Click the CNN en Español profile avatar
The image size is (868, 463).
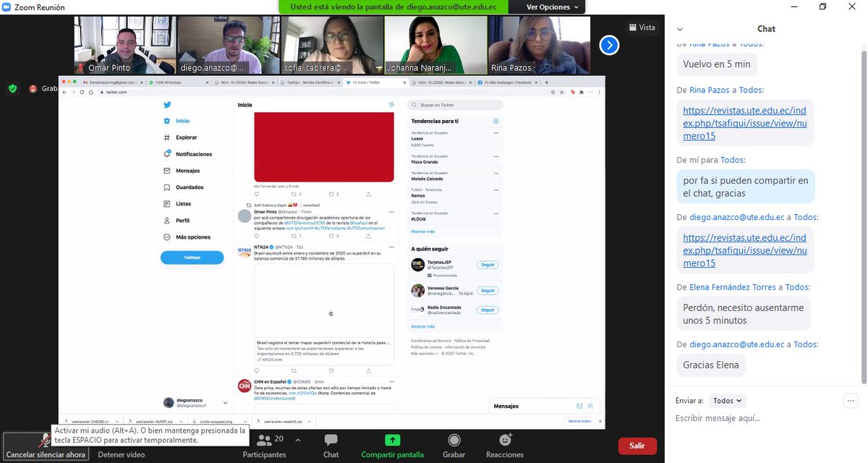[244, 386]
